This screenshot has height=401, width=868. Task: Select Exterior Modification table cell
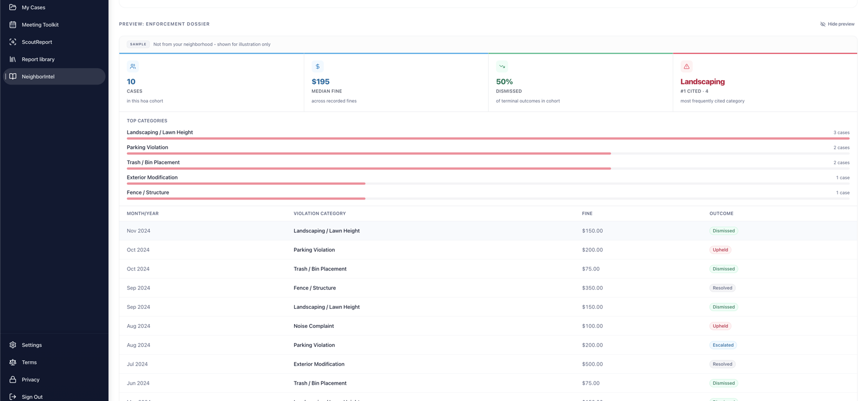tap(319, 364)
